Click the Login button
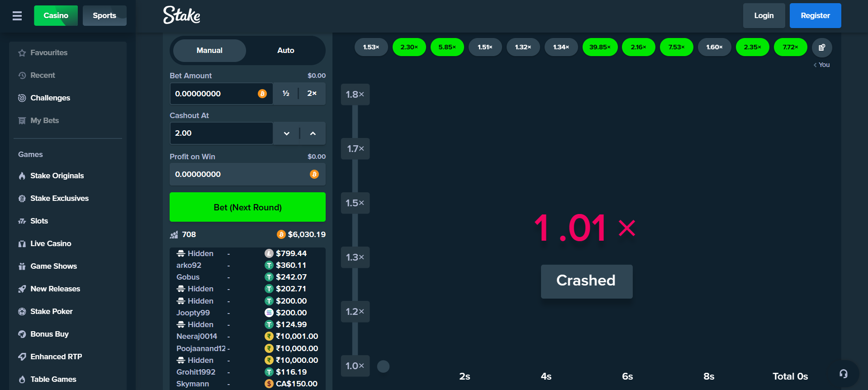 pyautogui.click(x=764, y=16)
